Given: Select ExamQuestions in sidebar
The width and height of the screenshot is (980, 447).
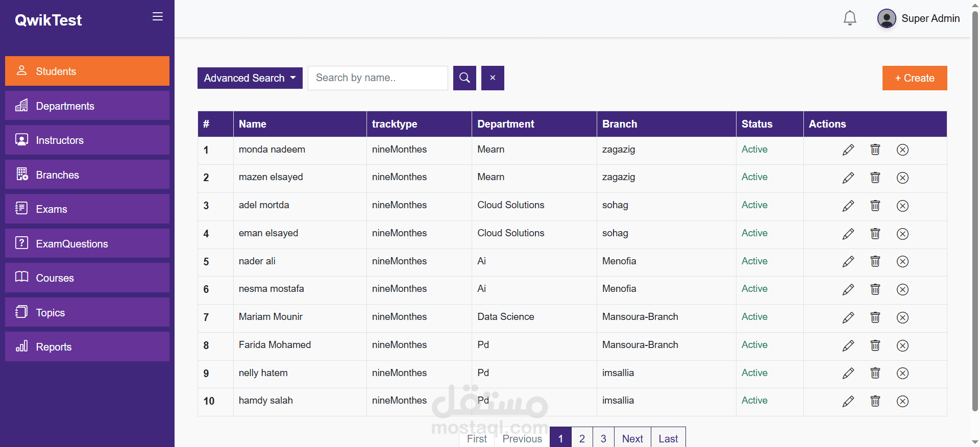Looking at the screenshot, I should [87, 243].
